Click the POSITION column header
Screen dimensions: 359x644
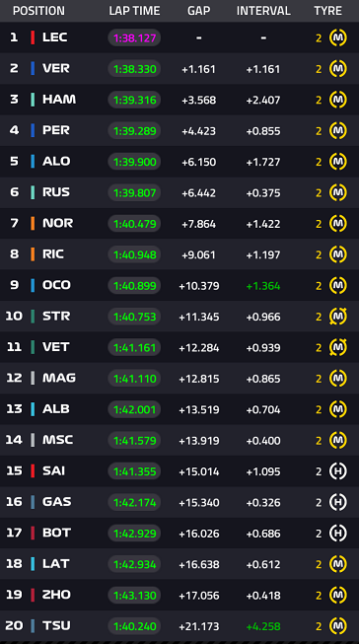[38, 11]
